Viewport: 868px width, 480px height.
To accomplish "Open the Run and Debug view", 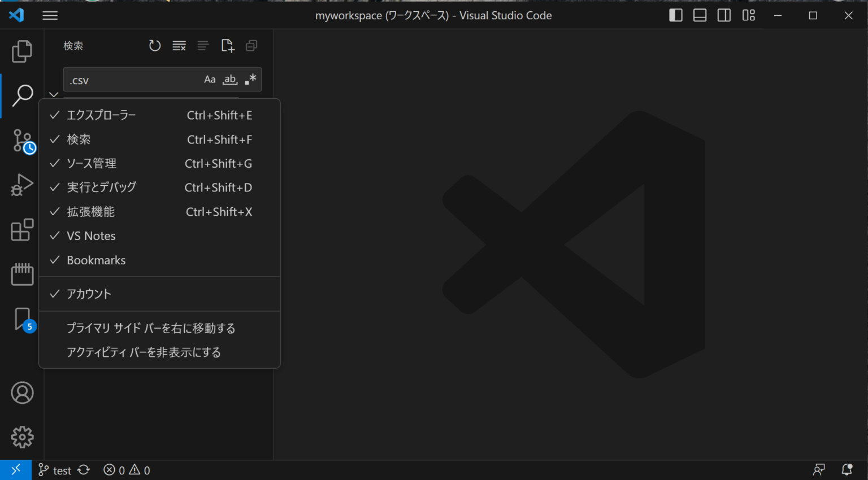I will [x=21, y=185].
